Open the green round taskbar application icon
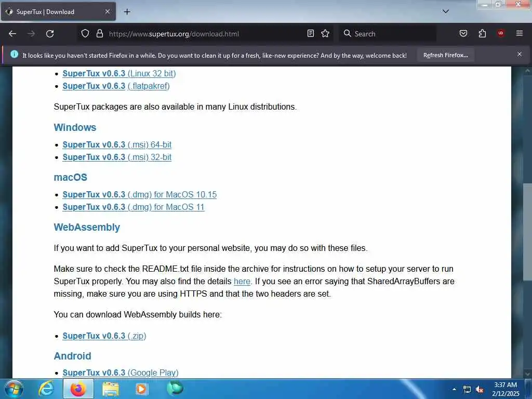 [175, 388]
